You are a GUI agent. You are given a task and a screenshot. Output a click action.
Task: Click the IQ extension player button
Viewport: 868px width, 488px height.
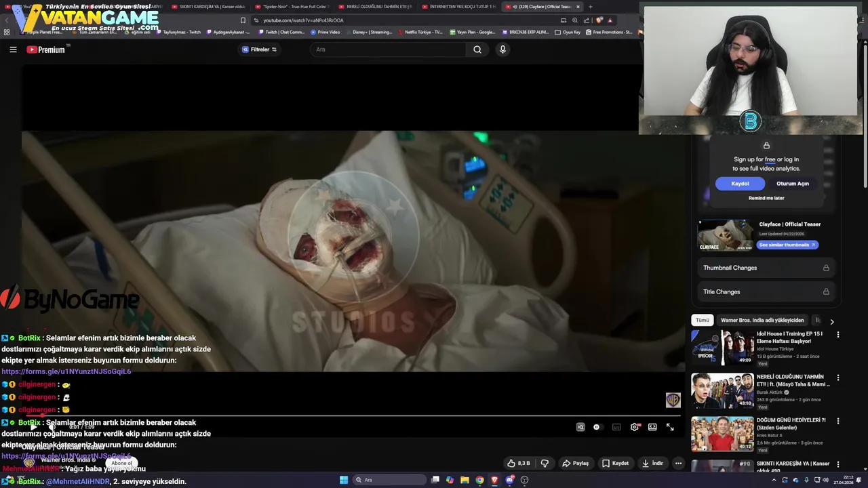click(x=580, y=427)
